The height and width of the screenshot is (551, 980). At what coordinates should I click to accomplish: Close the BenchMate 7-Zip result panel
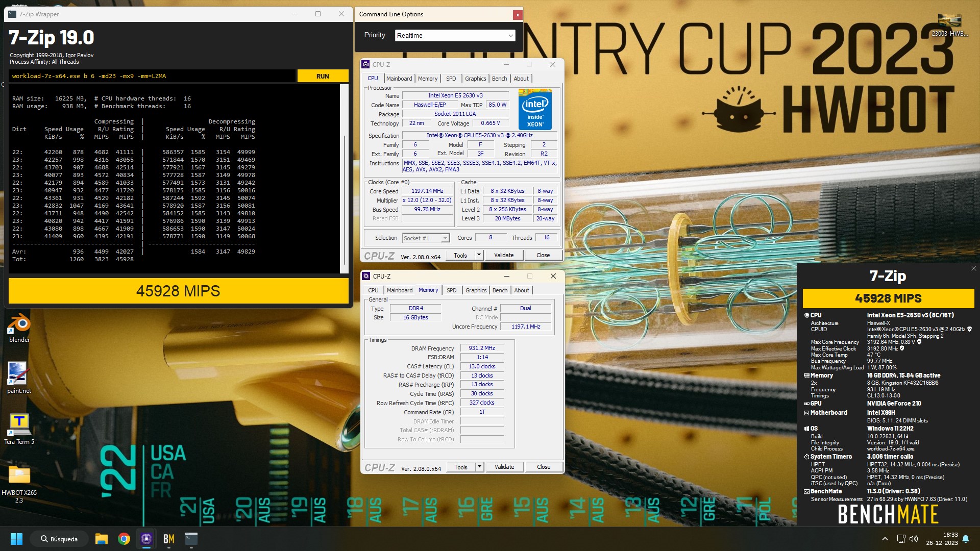point(973,268)
